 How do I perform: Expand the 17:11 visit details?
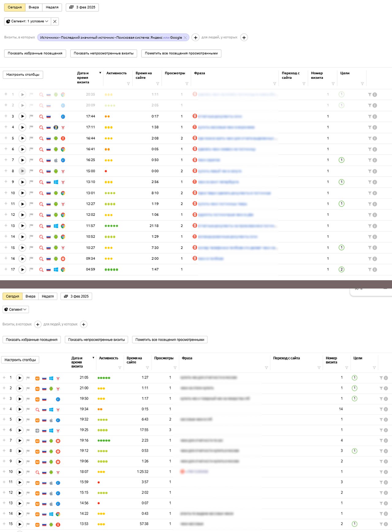(6, 127)
